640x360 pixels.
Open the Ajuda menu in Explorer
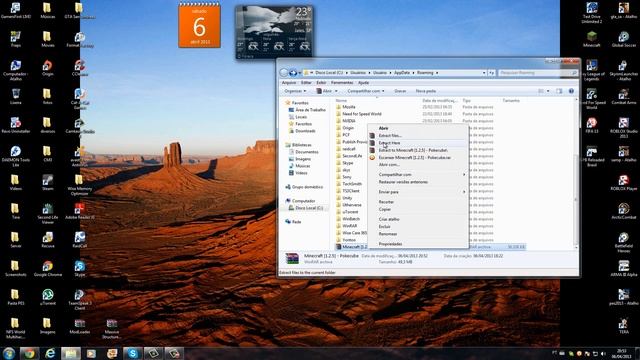(363, 82)
